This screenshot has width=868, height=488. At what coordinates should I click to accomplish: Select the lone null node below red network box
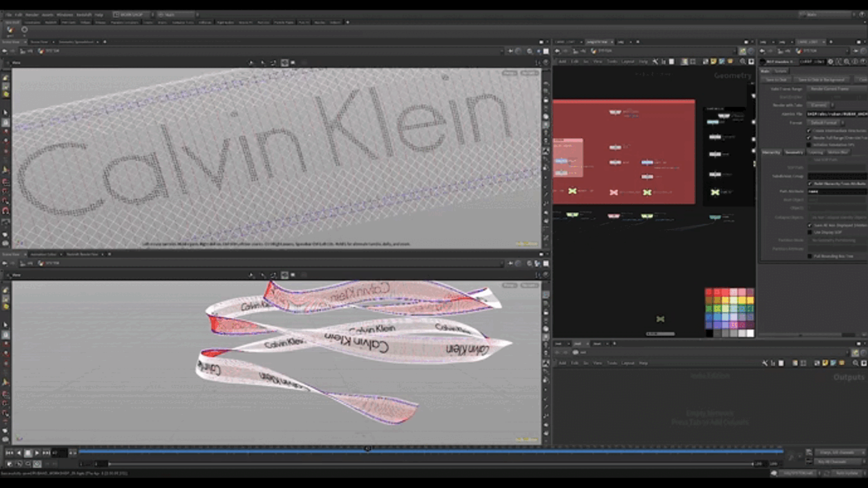[x=660, y=319]
